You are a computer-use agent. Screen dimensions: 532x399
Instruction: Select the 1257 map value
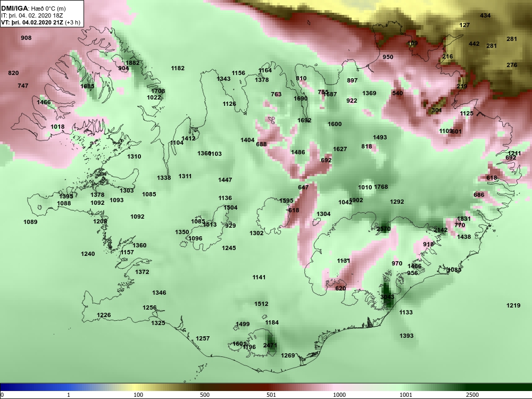tap(203, 338)
